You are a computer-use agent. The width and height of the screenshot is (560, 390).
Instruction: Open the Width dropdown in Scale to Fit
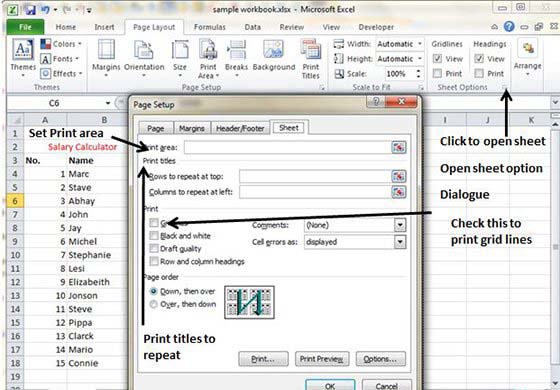420,44
